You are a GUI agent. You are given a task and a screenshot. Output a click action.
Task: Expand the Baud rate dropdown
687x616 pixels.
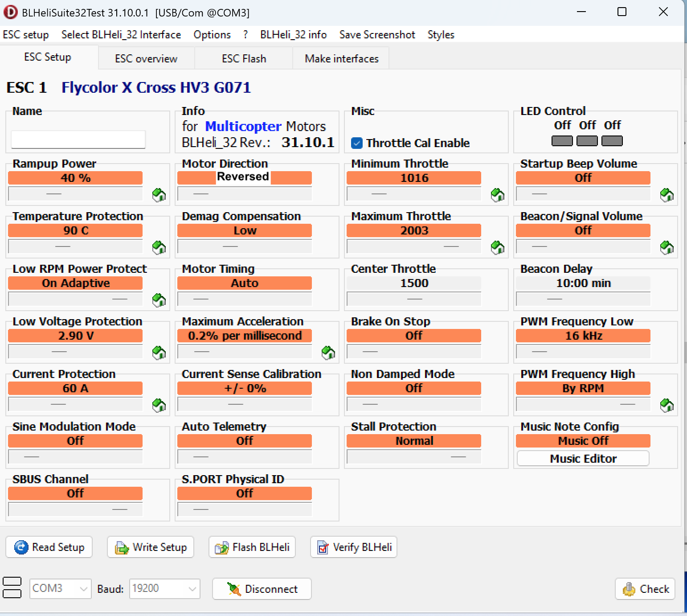click(x=164, y=588)
